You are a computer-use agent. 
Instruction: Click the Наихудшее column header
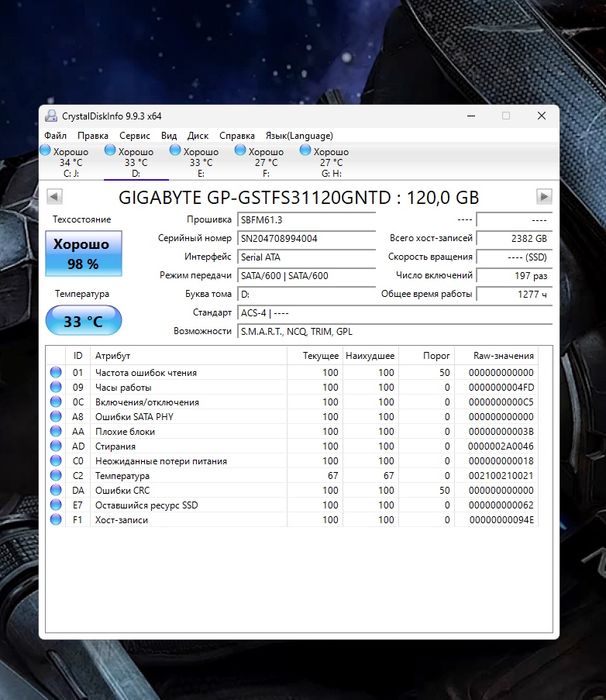(x=371, y=356)
